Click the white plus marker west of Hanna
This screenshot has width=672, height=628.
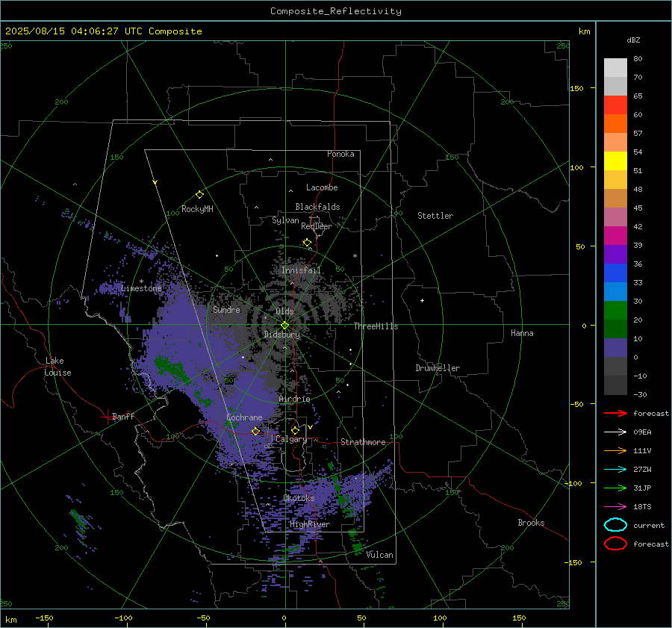tap(422, 300)
